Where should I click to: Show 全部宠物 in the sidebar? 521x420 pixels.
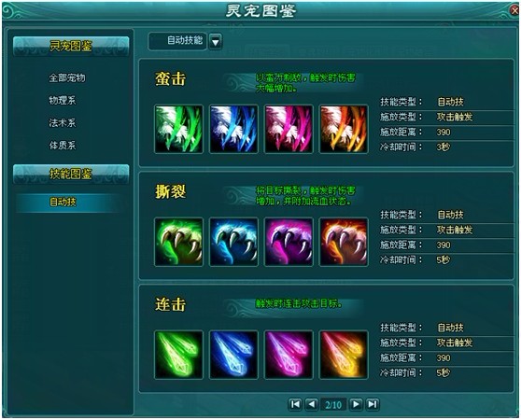click(67, 78)
